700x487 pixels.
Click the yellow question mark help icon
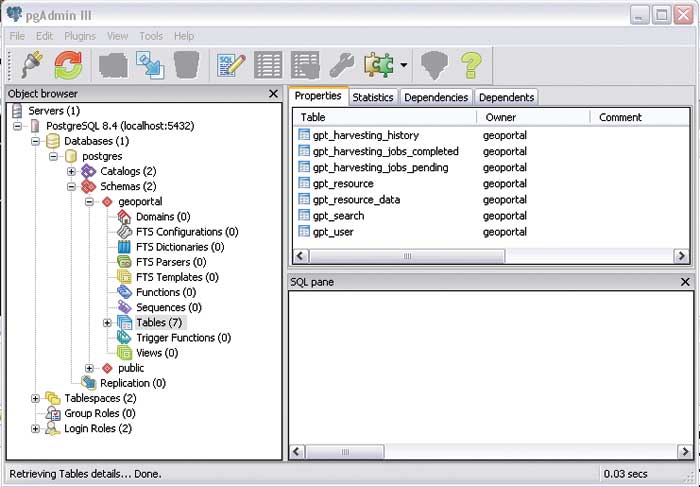[471, 66]
